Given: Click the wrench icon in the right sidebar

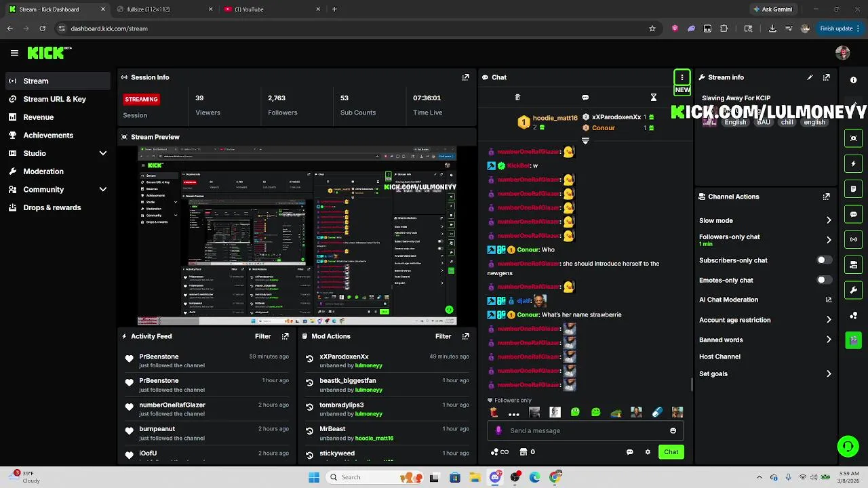Looking at the screenshot, I should coord(853,290).
